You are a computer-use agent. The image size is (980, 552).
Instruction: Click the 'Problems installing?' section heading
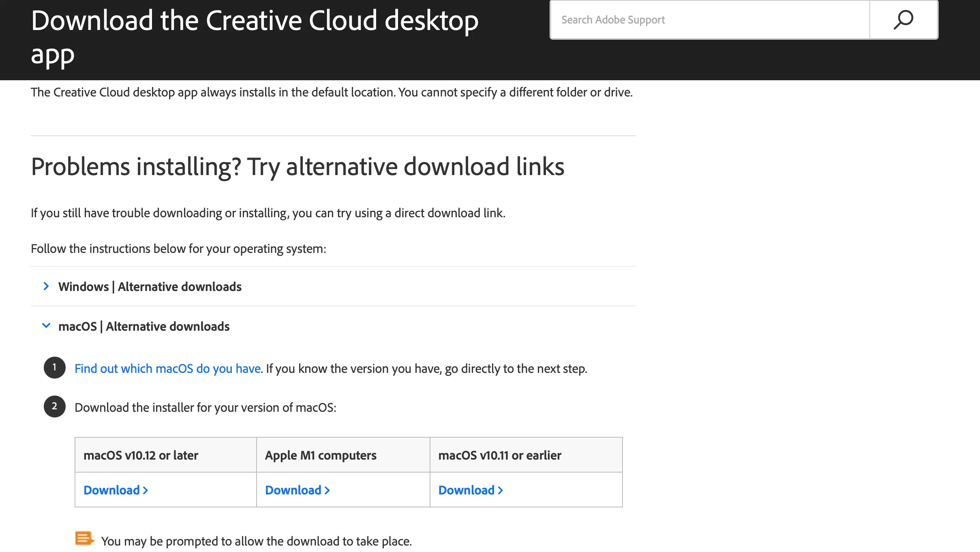pos(297,167)
